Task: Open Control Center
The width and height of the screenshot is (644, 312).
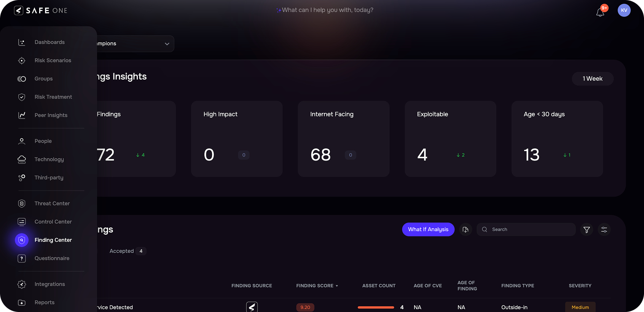Action: tap(53, 222)
